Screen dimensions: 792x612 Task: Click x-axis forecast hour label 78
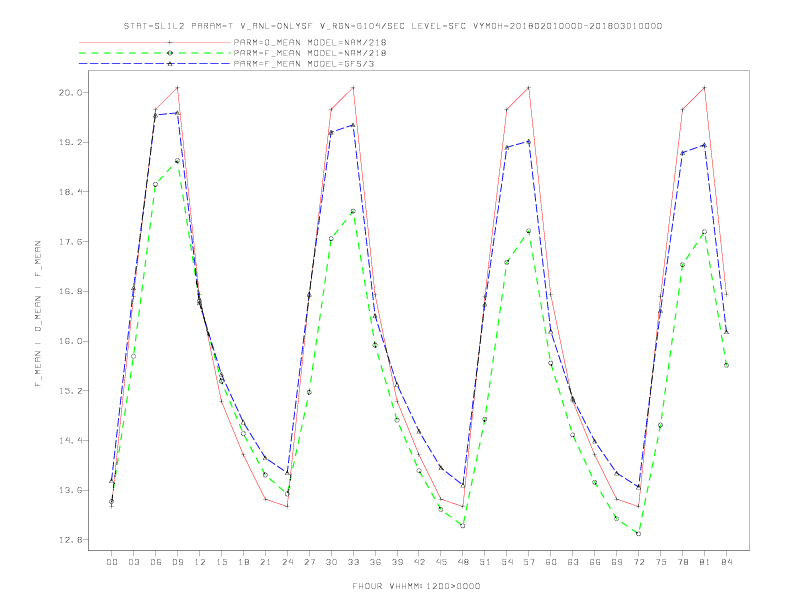(683, 562)
